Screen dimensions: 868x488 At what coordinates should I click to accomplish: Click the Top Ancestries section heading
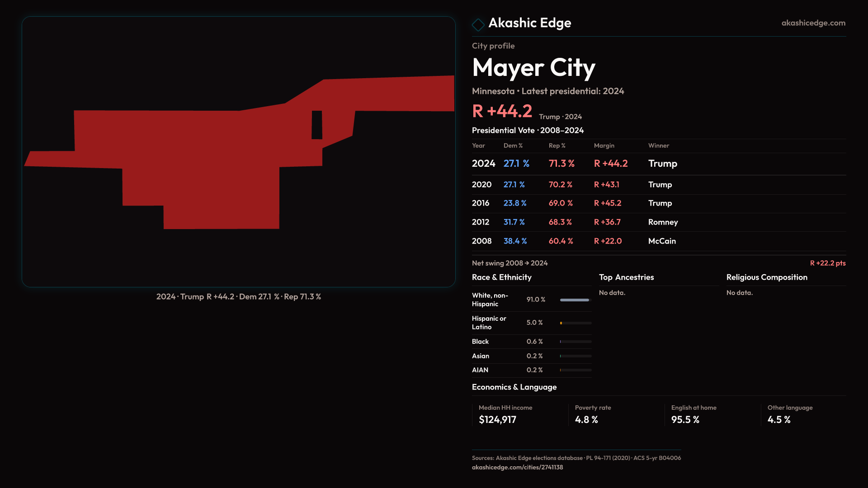[x=626, y=277]
